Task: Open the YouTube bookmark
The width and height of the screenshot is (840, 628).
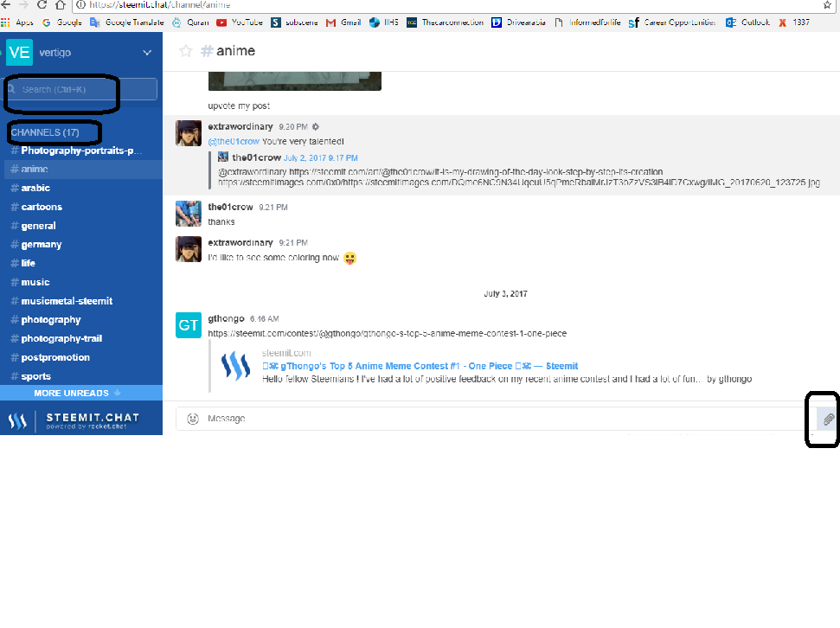Action: click(240, 22)
